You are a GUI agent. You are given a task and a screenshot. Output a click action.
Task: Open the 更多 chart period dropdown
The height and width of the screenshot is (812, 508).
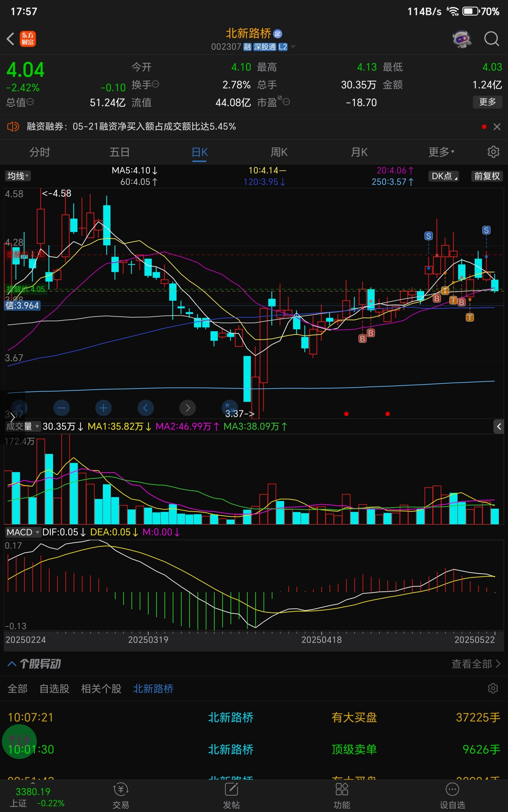(x=441, y=152)
